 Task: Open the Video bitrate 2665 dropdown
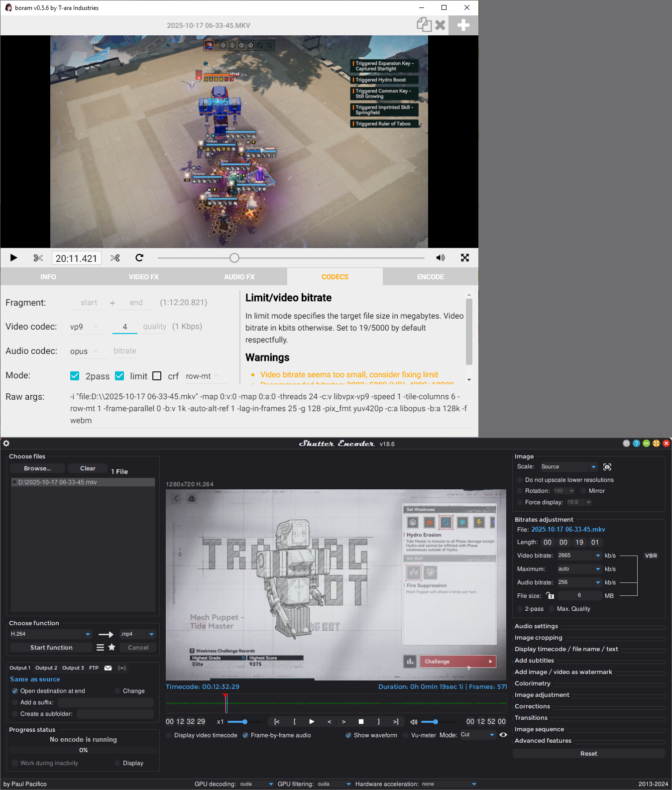579,556
